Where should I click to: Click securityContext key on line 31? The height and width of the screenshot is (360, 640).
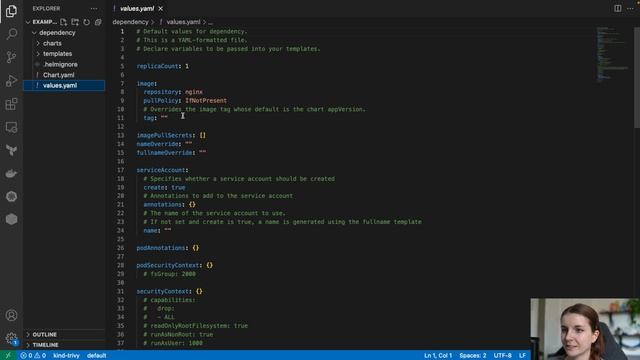pyautogui.click(x=162, y=291)
